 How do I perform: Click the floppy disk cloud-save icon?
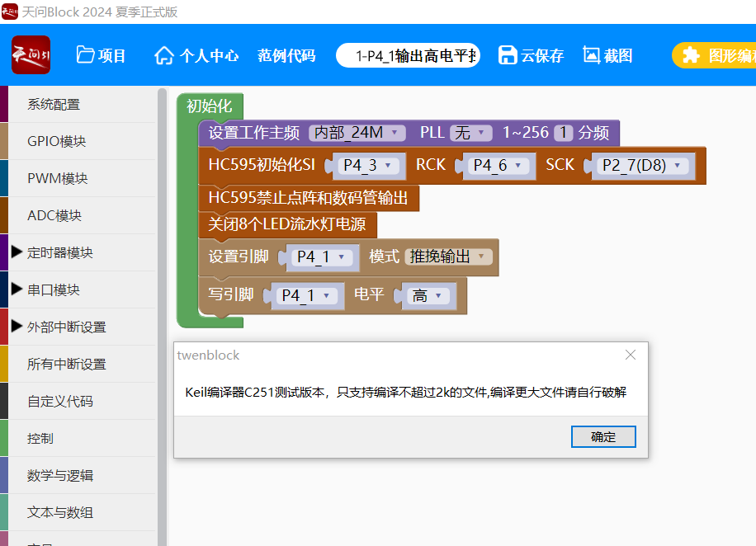(x=508, y=55)
